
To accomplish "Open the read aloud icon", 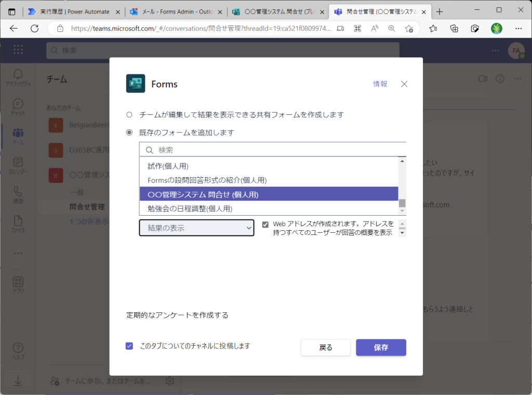I will point(375,29).
